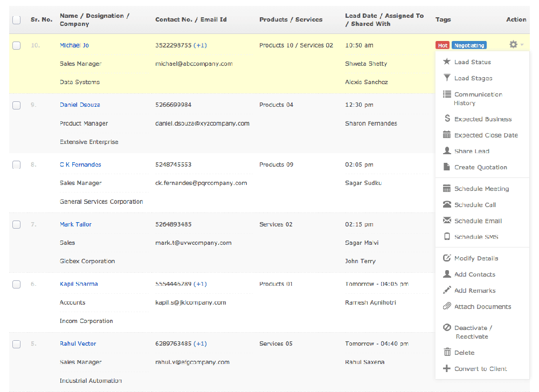
Task: Click the person icon beside Share Lead
Action: pos(447,150)
